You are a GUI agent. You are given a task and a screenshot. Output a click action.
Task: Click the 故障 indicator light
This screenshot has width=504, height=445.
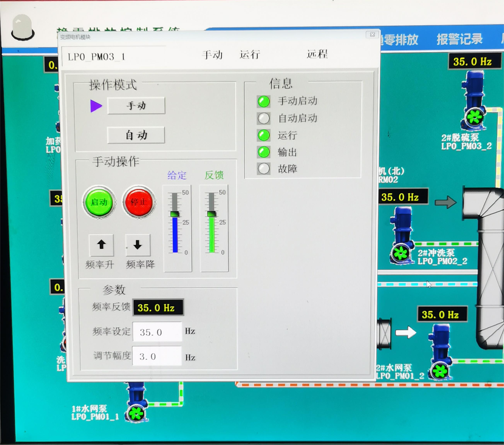[264, 169]
